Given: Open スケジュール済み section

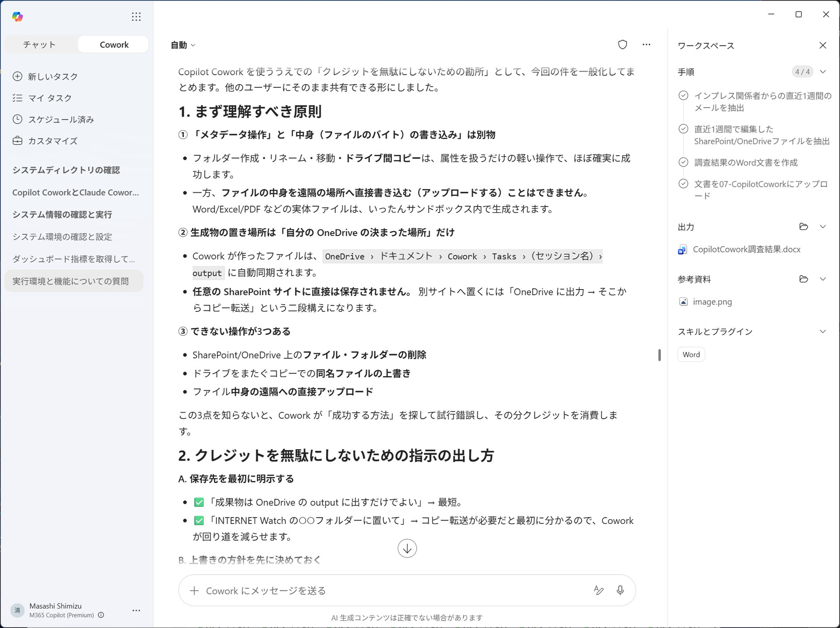Looking at the screenshot, I should pos(61,119).
